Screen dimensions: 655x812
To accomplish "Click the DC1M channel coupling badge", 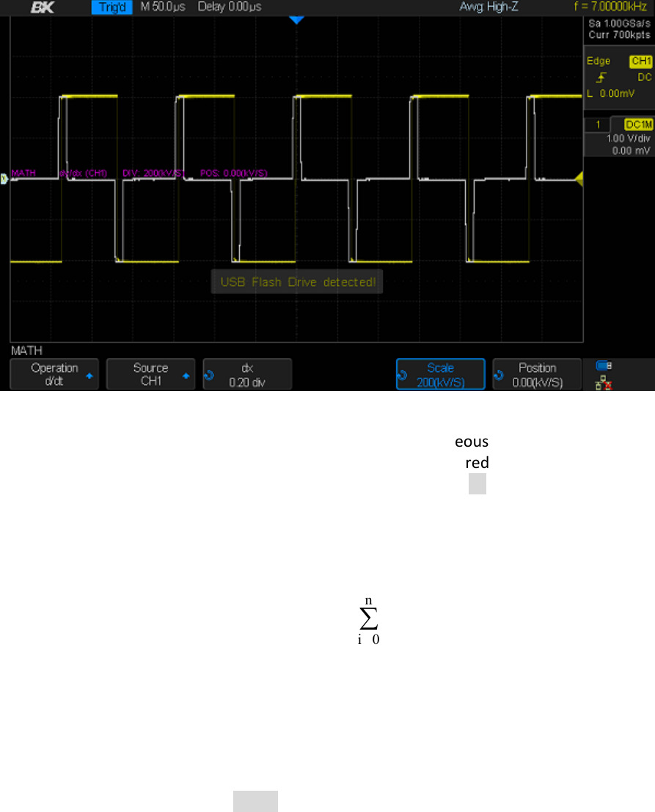I will tap(638, 125).
